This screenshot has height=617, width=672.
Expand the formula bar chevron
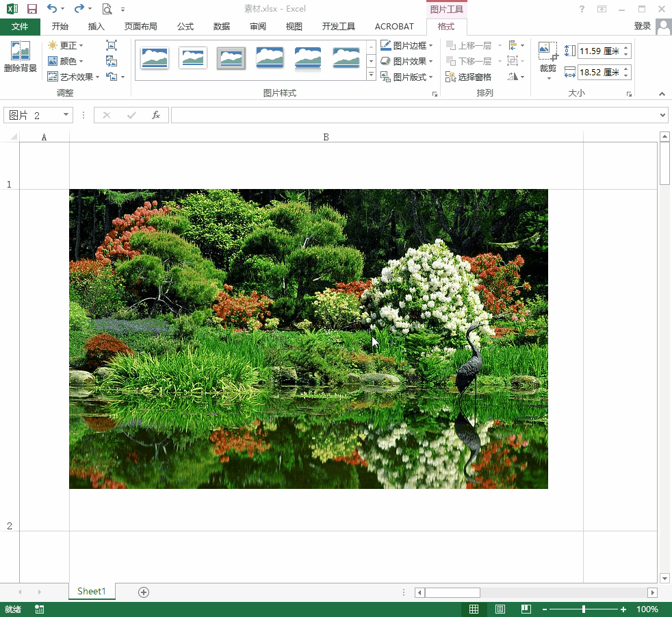662,115
